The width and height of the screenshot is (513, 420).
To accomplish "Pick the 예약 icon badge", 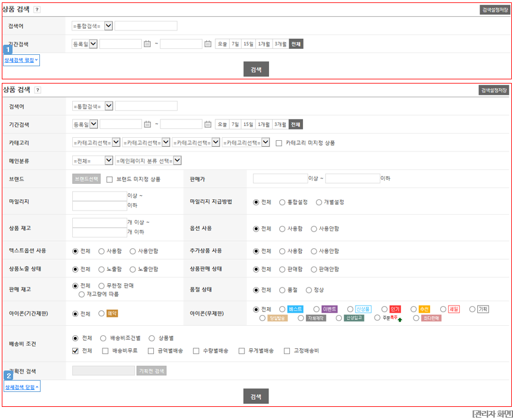I will (112, 313).
